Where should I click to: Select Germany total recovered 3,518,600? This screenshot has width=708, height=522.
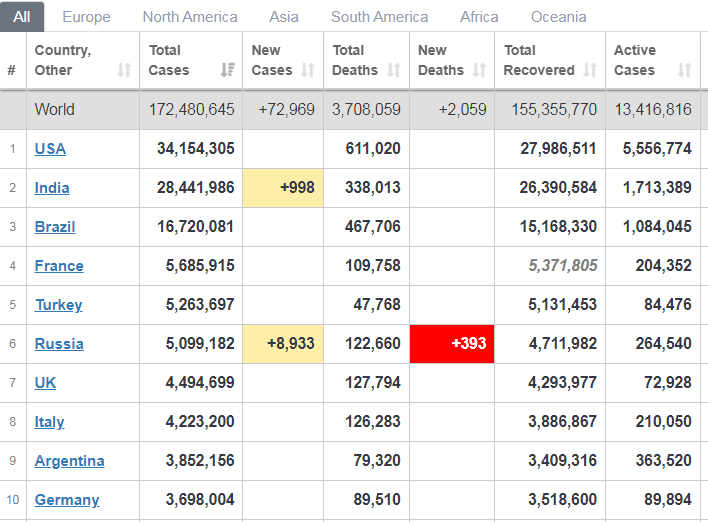tap(563, 500)
